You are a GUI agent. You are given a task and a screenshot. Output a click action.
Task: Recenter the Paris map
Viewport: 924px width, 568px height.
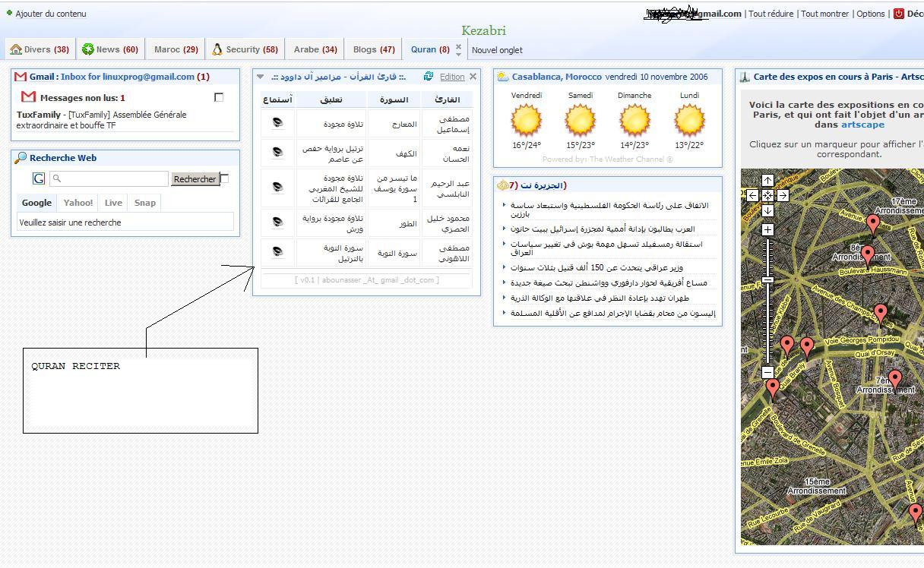tap(767, 195)
